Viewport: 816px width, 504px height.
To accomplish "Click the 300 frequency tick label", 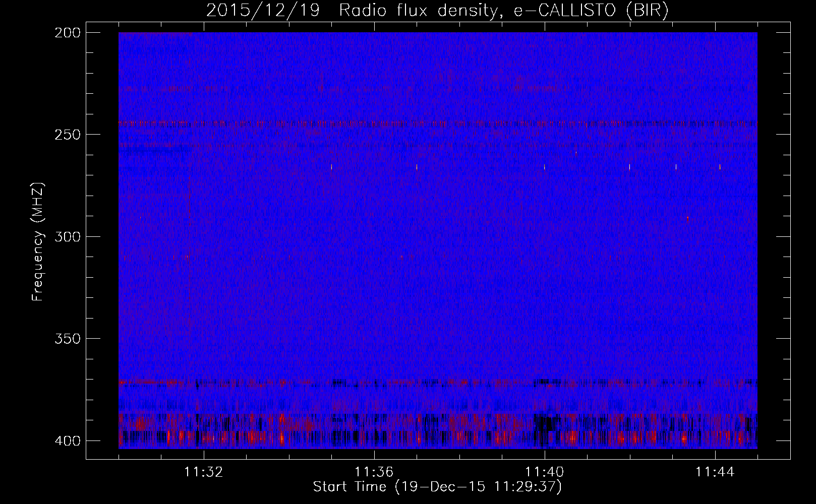I will (x=67, y=236).
